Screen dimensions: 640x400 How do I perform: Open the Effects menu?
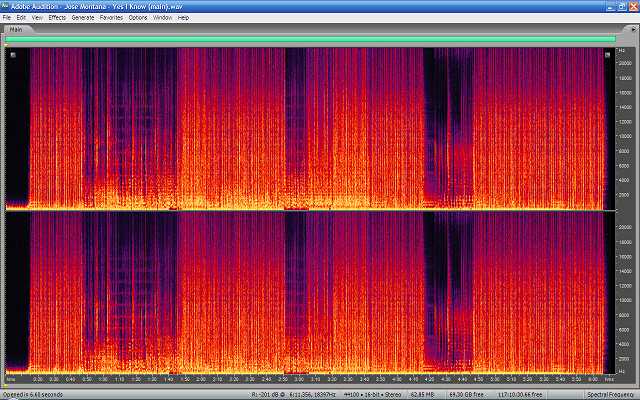tap(57, 18)
